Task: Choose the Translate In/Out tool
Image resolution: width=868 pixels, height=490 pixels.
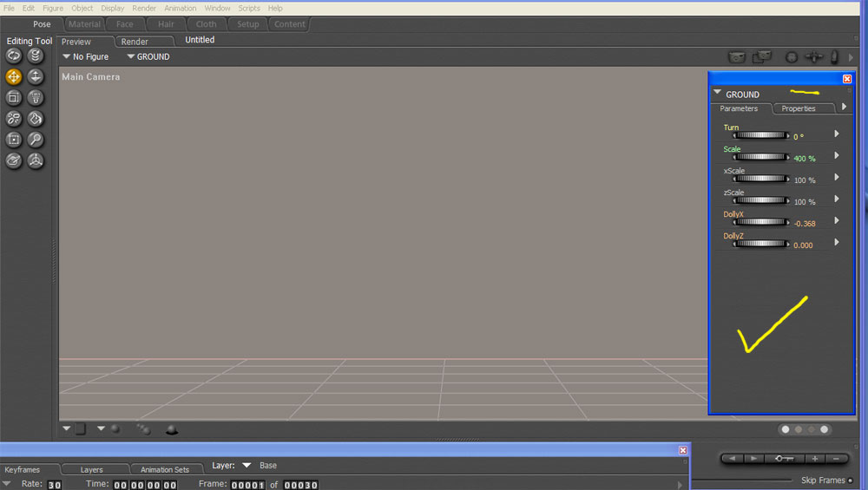Action: pyautogui.click(x=36, y=76)
